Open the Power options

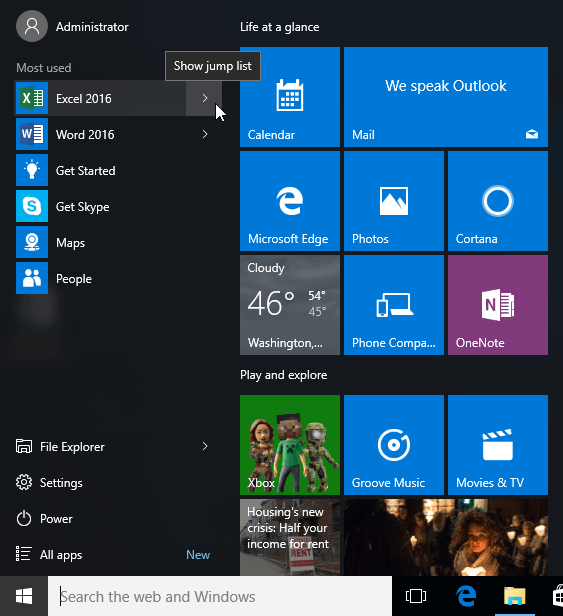[118, 519]
